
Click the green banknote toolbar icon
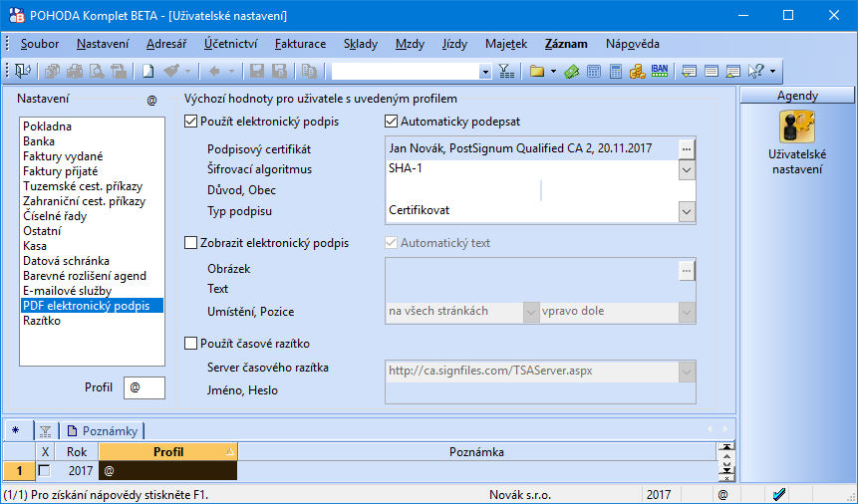572,71
